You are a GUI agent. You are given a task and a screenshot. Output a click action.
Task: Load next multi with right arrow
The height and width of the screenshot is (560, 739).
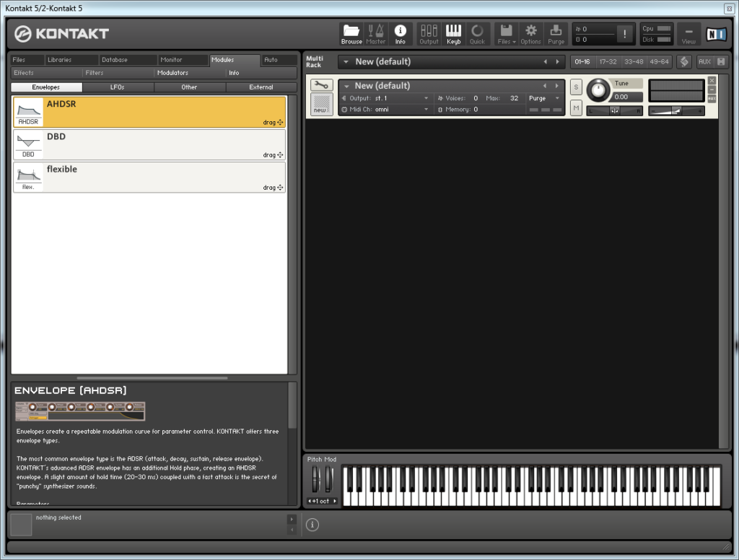[558, 62]
